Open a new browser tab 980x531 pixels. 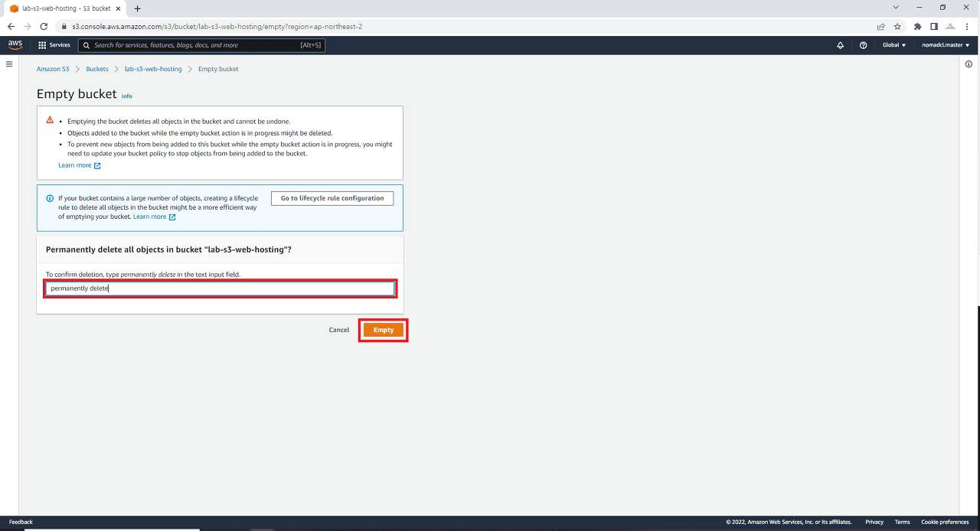138,8
